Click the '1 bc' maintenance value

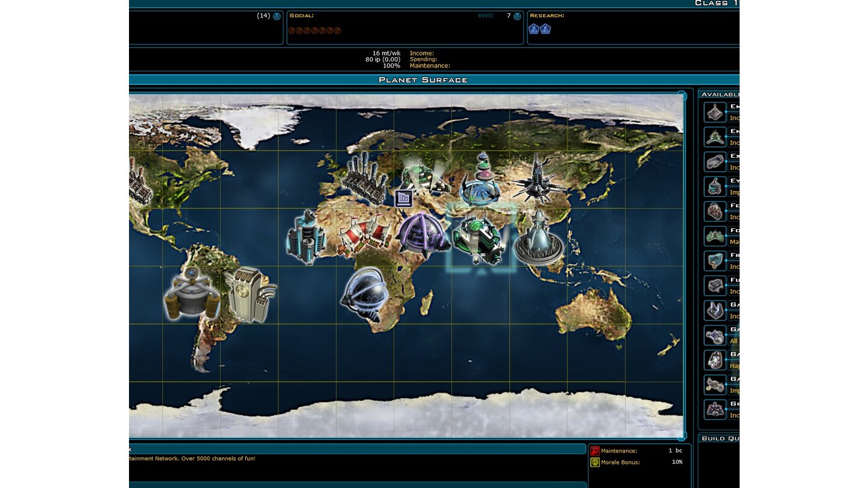click(x=675, y=451)
